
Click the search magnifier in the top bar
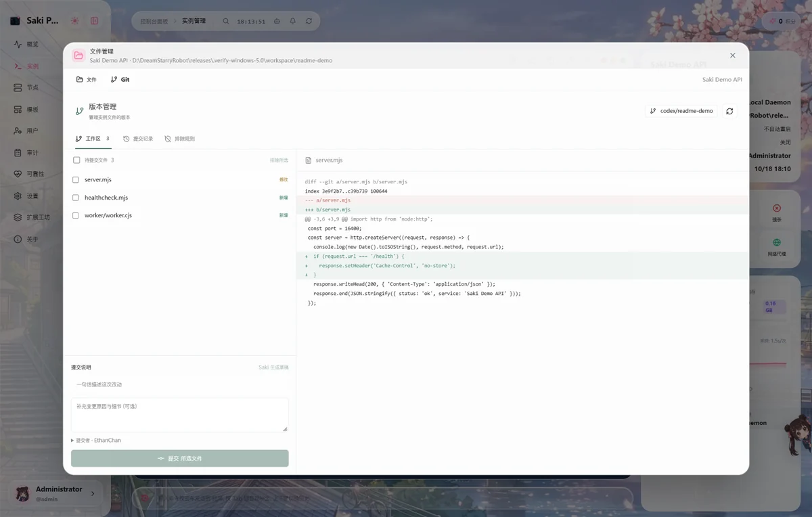coord(226,21)
